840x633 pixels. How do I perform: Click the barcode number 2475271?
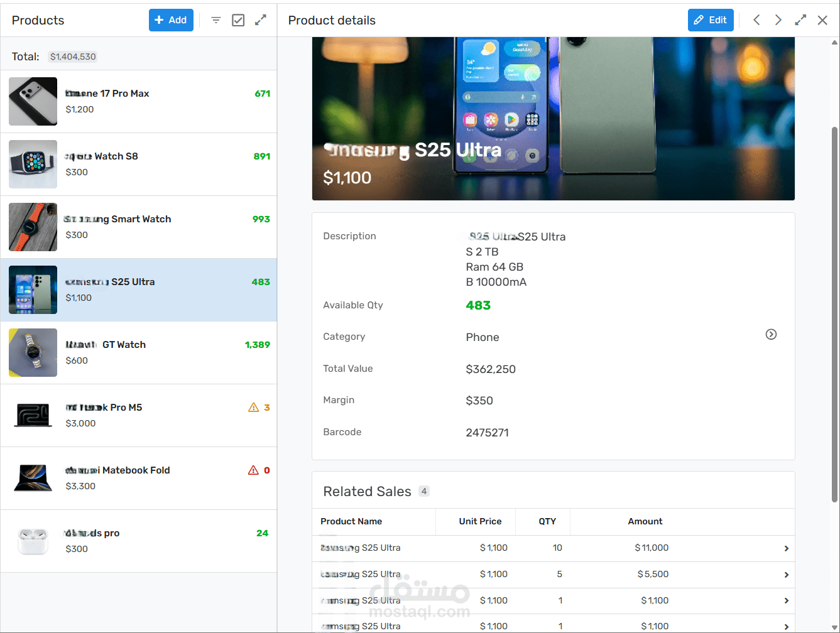click(487, 433)
